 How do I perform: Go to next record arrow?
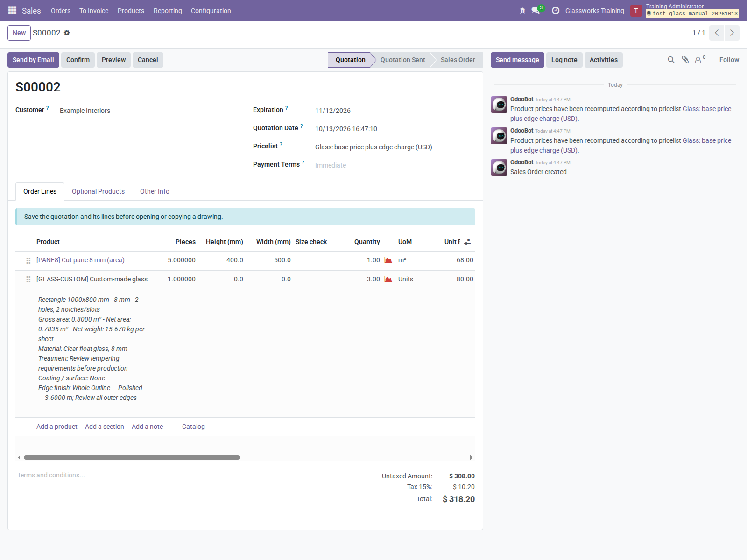pyautogui.click(x=732, y=33)
